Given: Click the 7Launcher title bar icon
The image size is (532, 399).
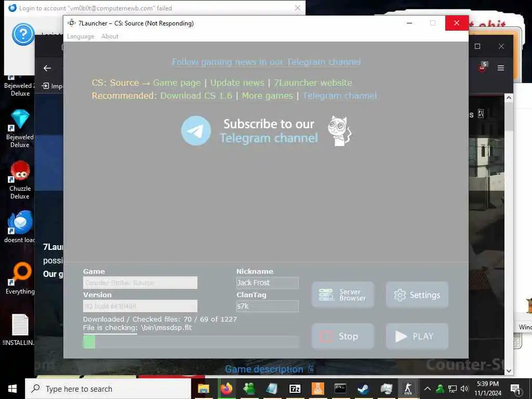Looking at the screenshot, I should 71,23.
